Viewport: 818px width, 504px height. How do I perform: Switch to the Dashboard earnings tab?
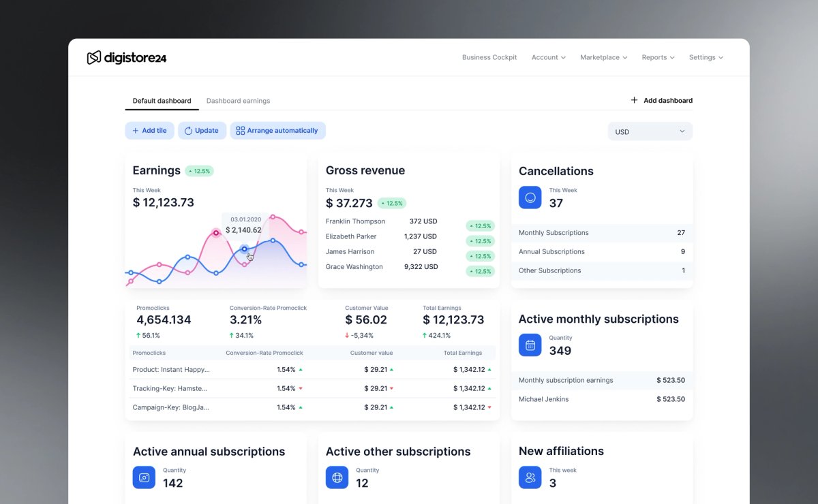pyautogui.click(x=239, y=101)
